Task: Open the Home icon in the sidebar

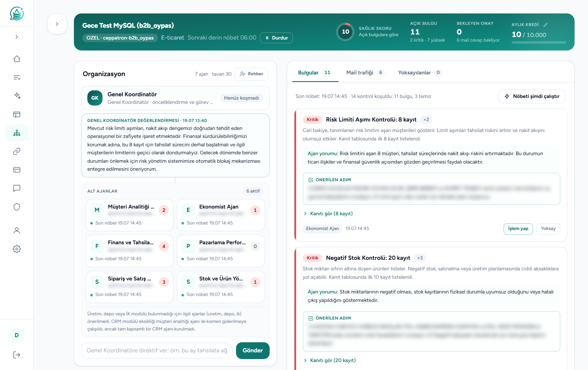Action: pyautogui.click(x=17, y=59)
